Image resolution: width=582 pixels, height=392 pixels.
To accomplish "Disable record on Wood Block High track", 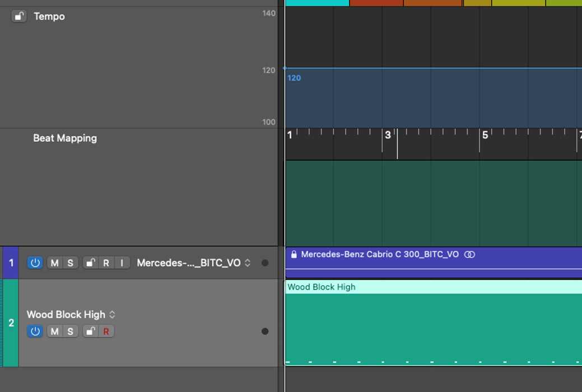I will pyautogui.click(x=106, y=331).
